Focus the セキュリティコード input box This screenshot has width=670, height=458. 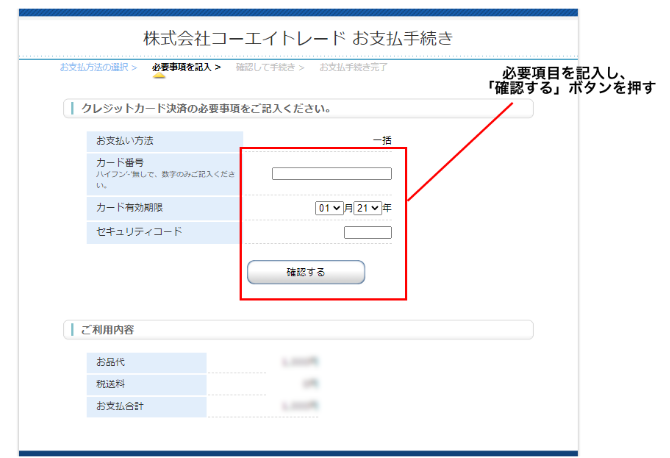pos(367,232)
